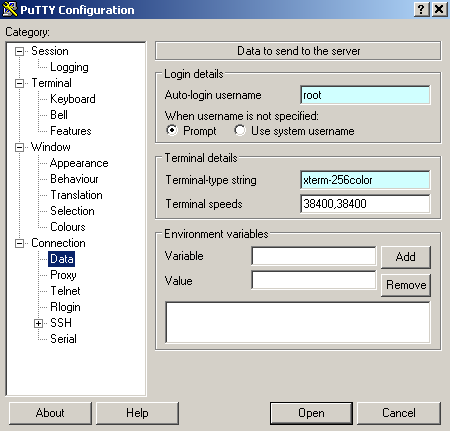Open the Proxy settings
450x431 pixels.
click(63, 275)
